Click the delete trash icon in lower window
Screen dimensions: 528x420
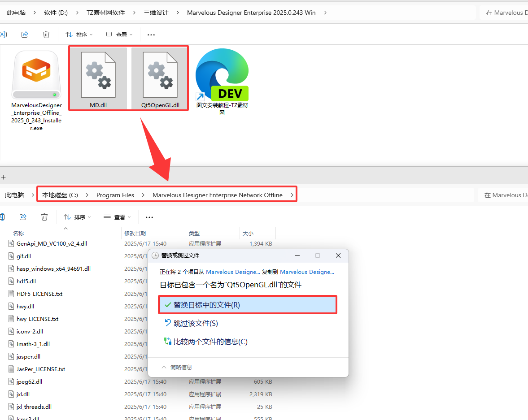pyautogui.click(x=44, y=217)
